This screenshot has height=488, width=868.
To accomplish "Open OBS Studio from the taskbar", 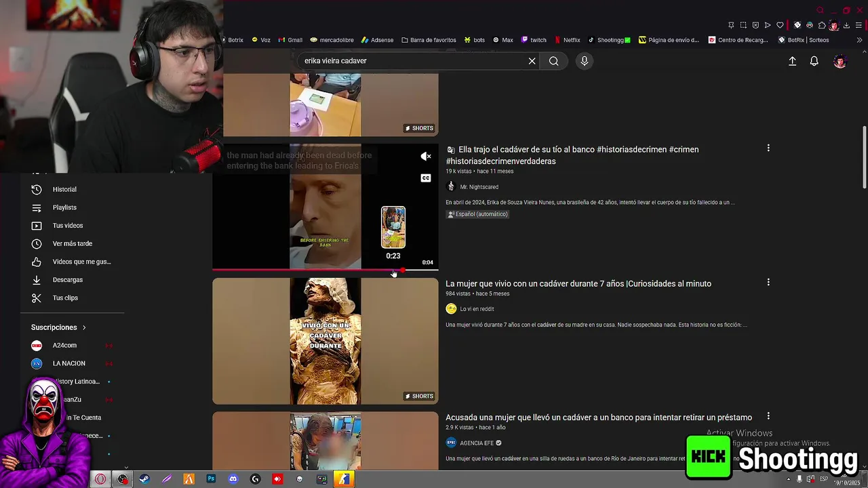I will point(123,479).
